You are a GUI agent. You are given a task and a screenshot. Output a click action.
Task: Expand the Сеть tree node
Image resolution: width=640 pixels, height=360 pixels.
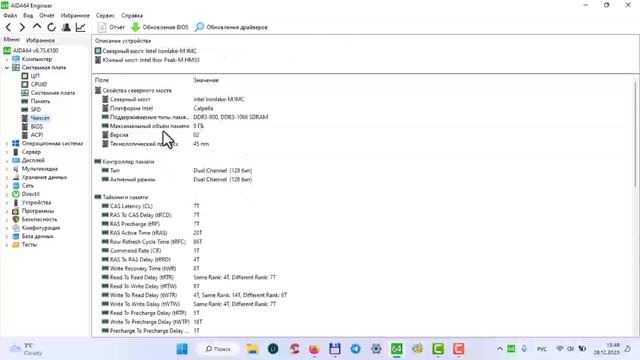7,186
